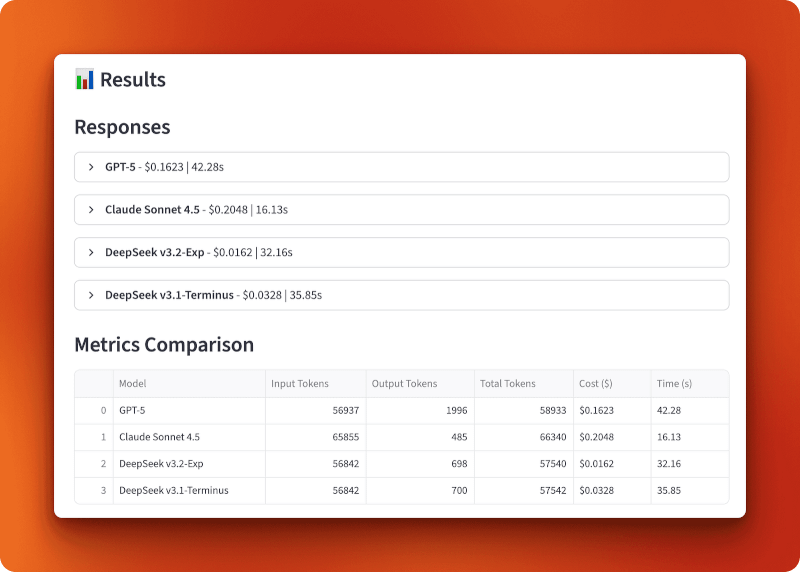Sort by the Input Tokens column header
Image resolution: width=800 pixels, height=572 pixels.
(316, 384)
